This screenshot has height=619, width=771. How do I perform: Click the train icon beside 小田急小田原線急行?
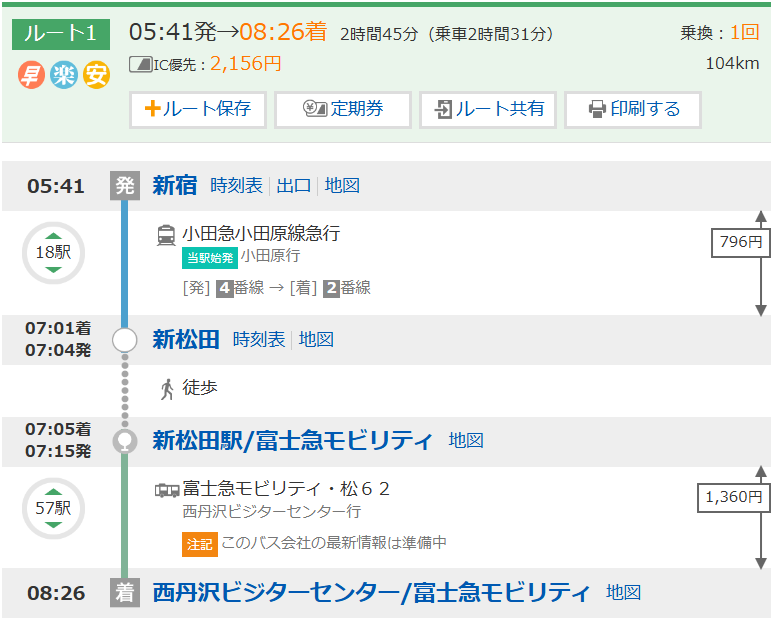(x=166, y=235)
